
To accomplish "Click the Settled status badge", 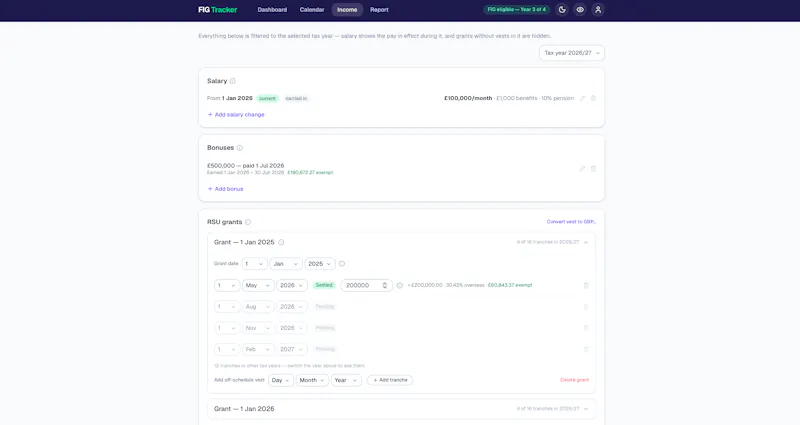I will tap(324, 285).
